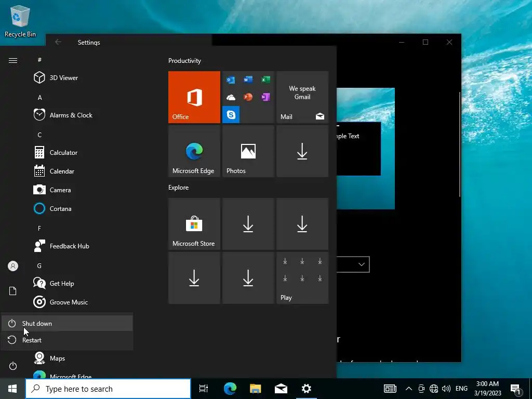Open the Play folder tile

(302, 278)
